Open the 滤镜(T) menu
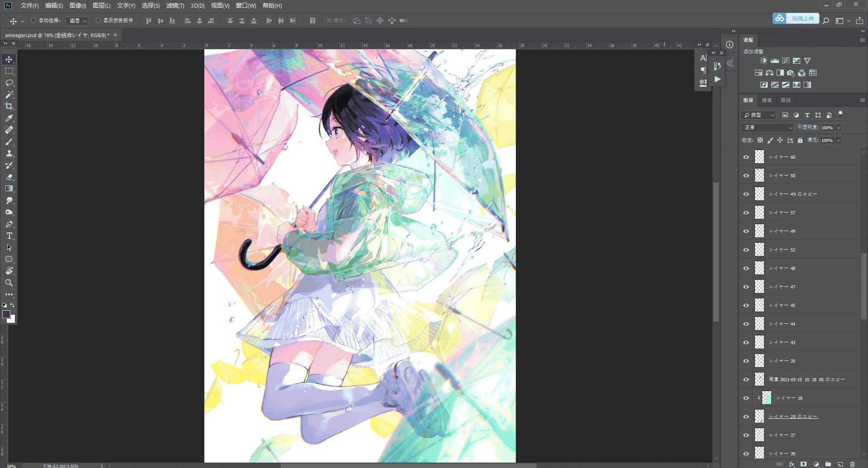This screenshot has width=868, height=468. [175, 5]
